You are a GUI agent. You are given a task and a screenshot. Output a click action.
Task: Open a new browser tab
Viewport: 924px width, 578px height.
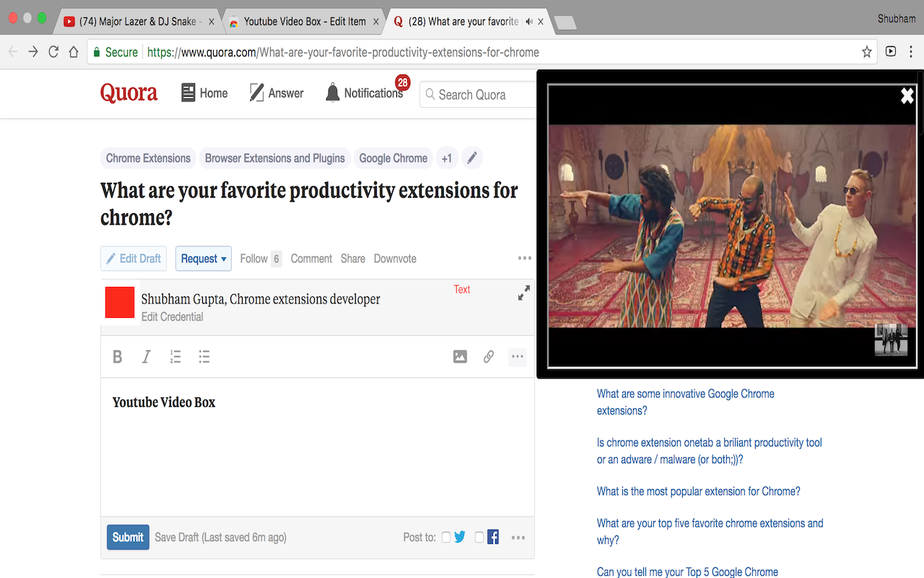click(x=565, y=23)
